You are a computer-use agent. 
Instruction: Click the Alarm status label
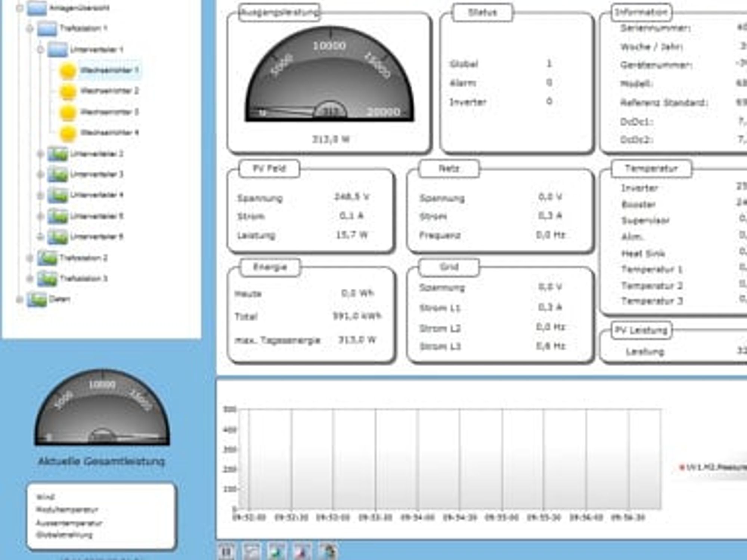pos(463,83)
